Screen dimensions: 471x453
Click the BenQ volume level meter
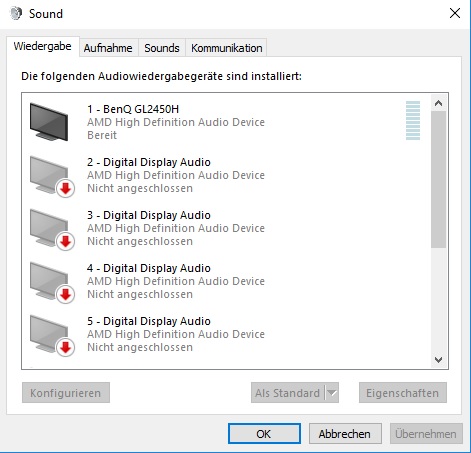tap(413, 120)
